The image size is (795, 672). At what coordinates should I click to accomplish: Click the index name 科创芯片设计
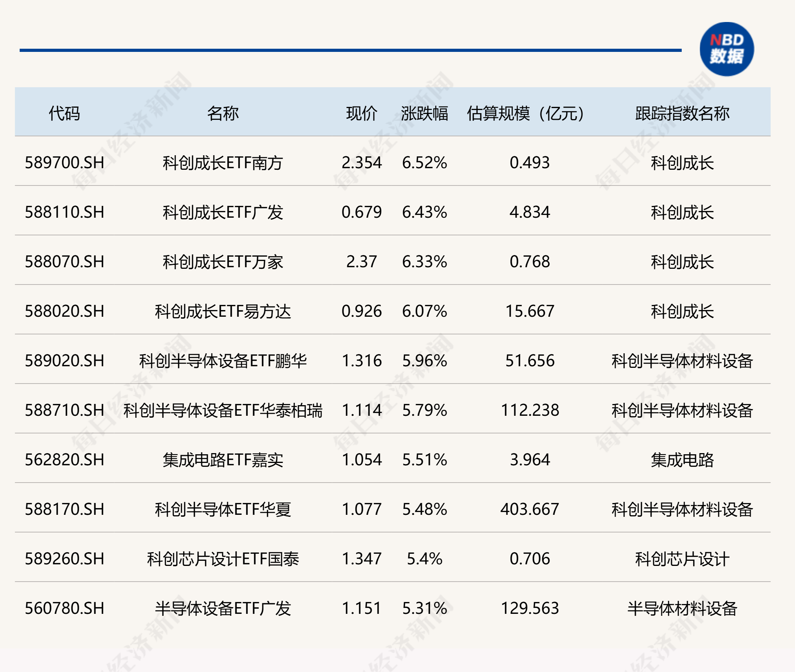[682, 559]
